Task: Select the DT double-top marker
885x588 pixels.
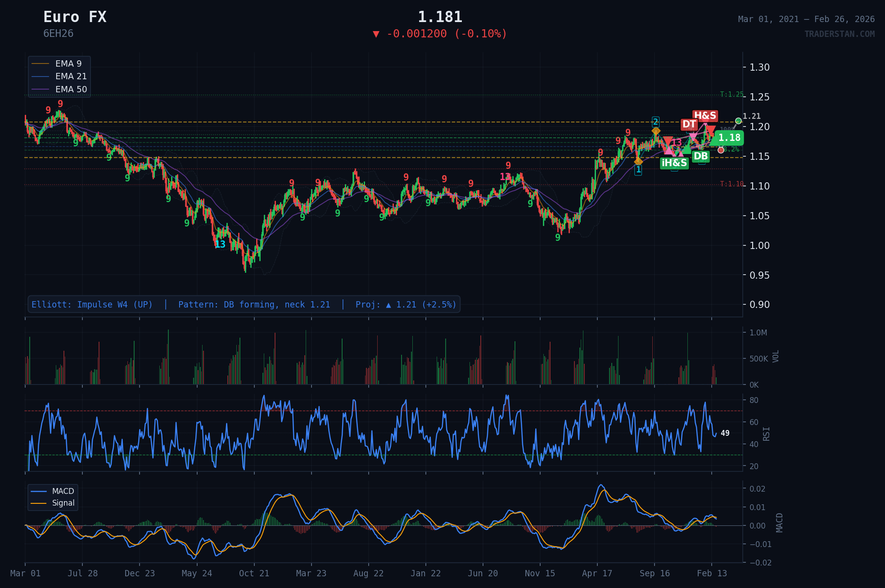Action: click(690, 124)
